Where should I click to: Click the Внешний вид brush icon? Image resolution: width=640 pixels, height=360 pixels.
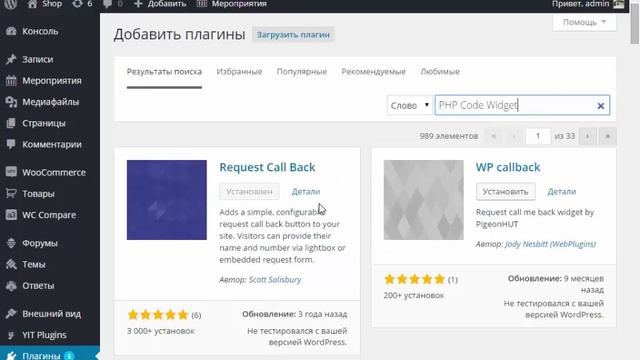pyautogui.click(x=11, y=314)
